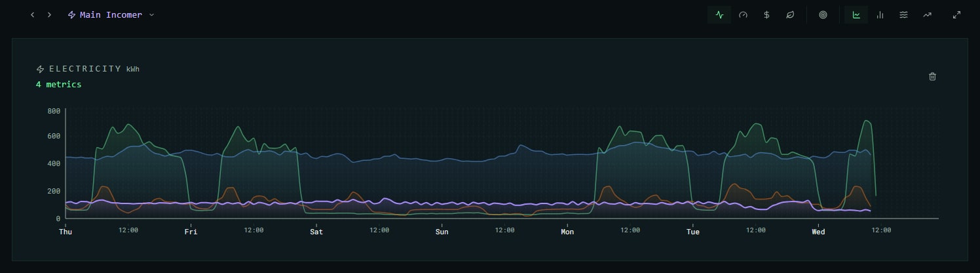Click the "4 metrics" label
This screenshot has width=980, height=273.
59,85
